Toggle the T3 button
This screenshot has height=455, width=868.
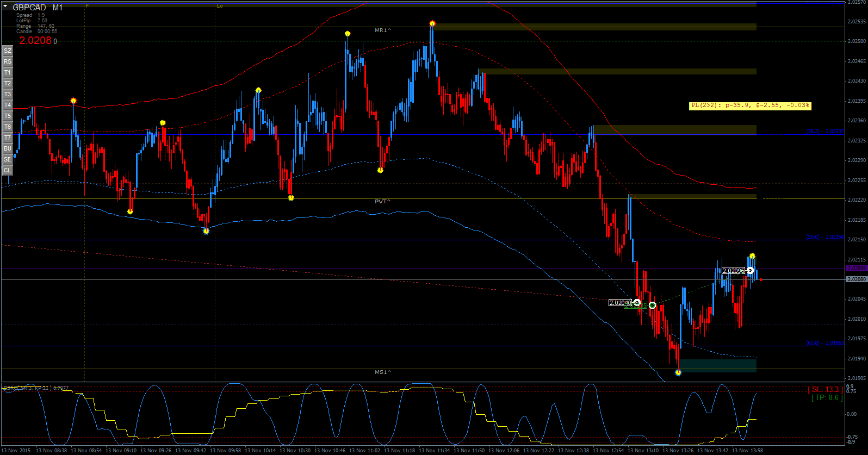coord(8,94)
